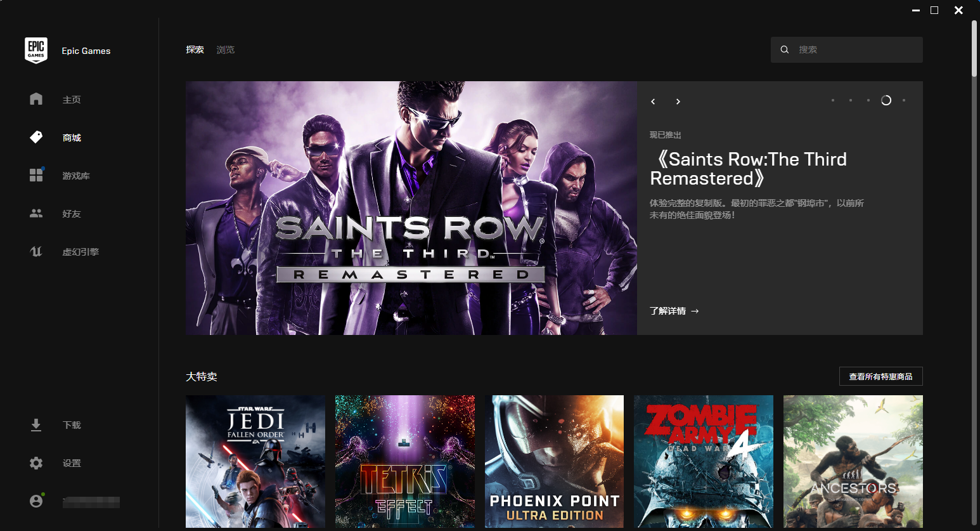Screen dimensions: 980x531
Task: Go to next featured slide arrow
Action: [x=678, y=102]
